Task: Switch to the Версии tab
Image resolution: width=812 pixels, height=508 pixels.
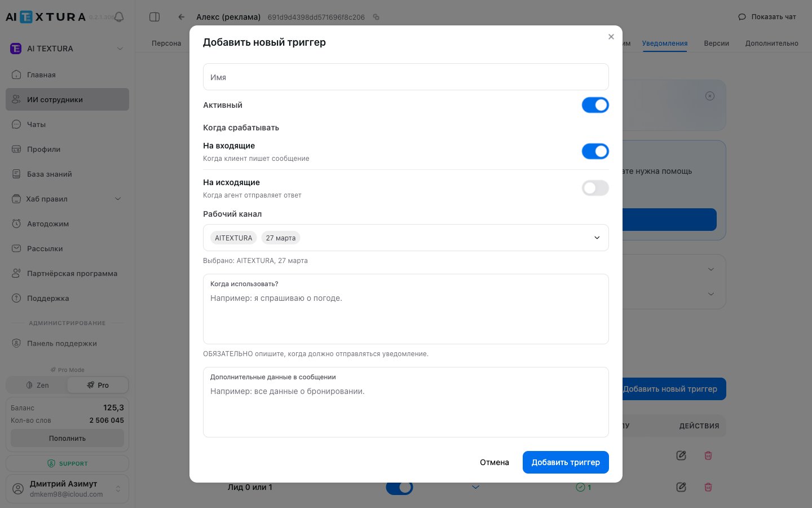Action: click(716, 43)
